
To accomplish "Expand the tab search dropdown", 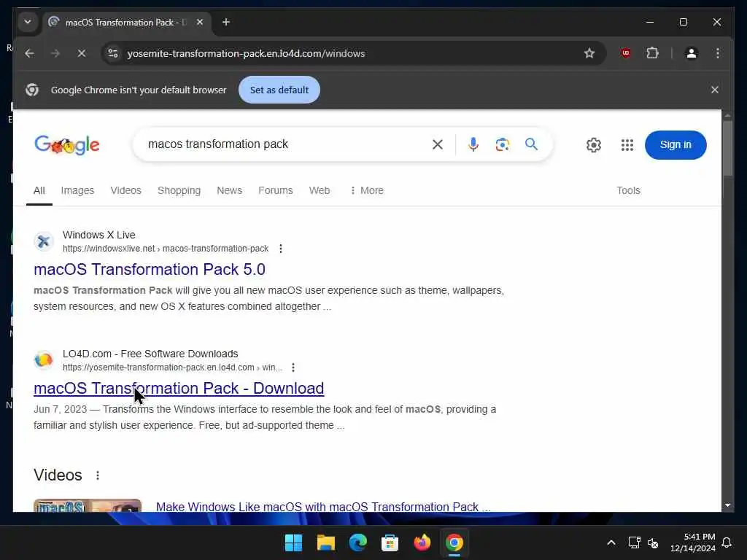I will pos(28,22).
